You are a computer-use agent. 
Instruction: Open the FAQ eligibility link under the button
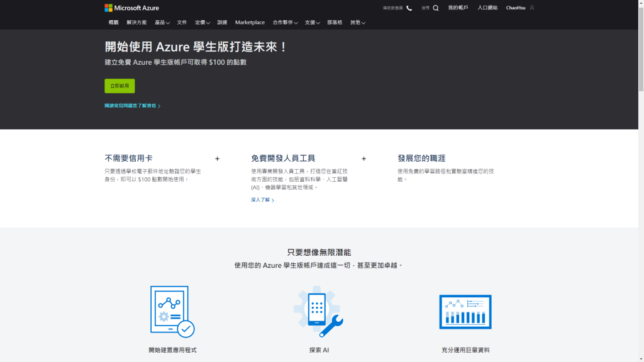point(132,106)
